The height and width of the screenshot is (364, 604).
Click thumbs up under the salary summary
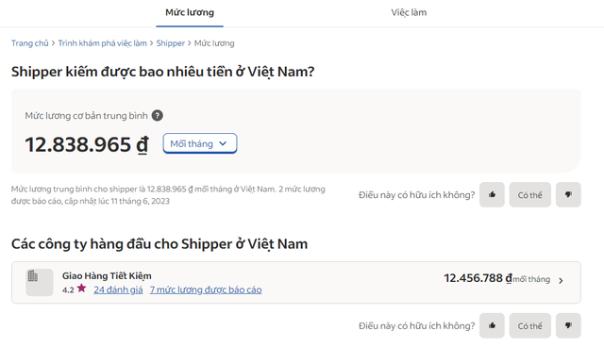[x=492, y=194]
